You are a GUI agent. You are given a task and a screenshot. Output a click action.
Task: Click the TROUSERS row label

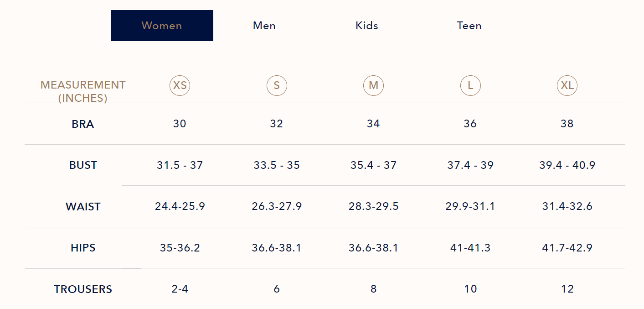pos(83,289)
